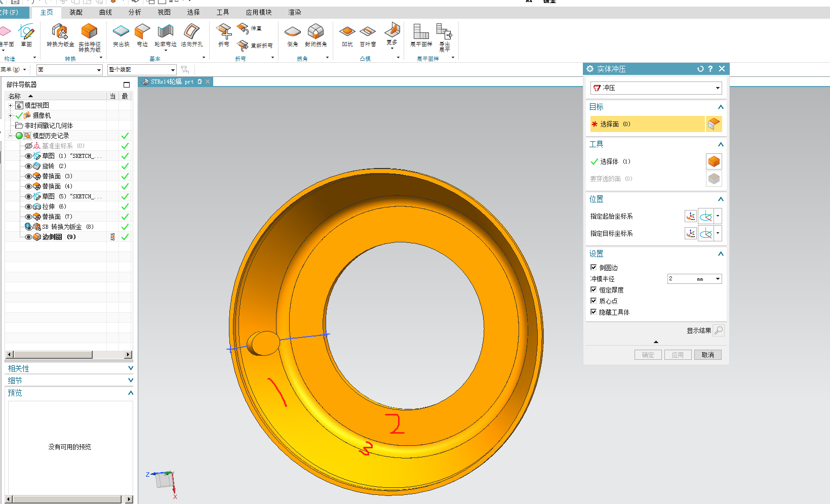830x504 pixels.
Task: Select the 凹坑 dimple tool
Action: click(347, 35)
